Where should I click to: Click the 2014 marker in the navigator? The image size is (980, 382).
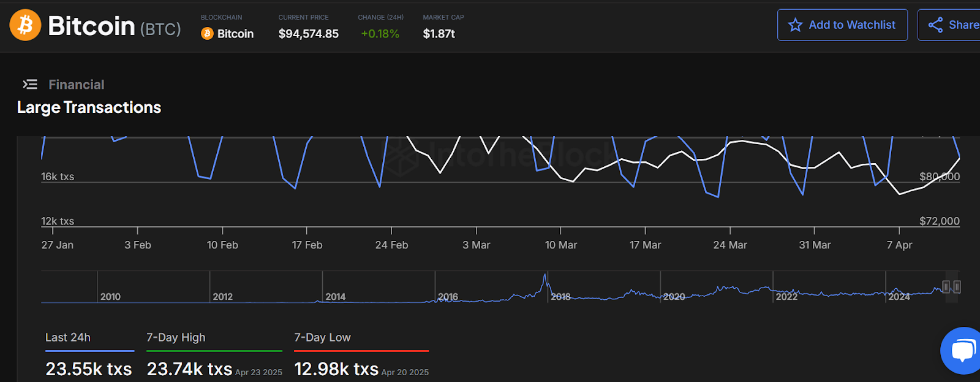(x=335, y=297)
